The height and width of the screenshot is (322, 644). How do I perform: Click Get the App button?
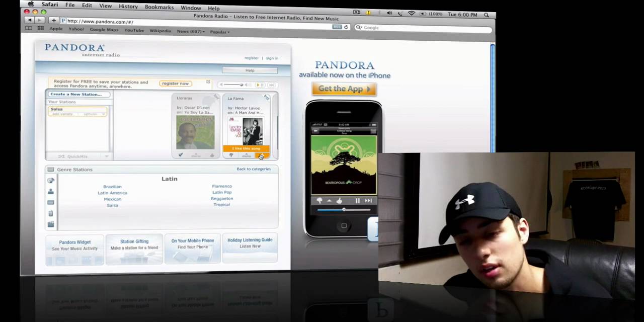pos(344,89)
